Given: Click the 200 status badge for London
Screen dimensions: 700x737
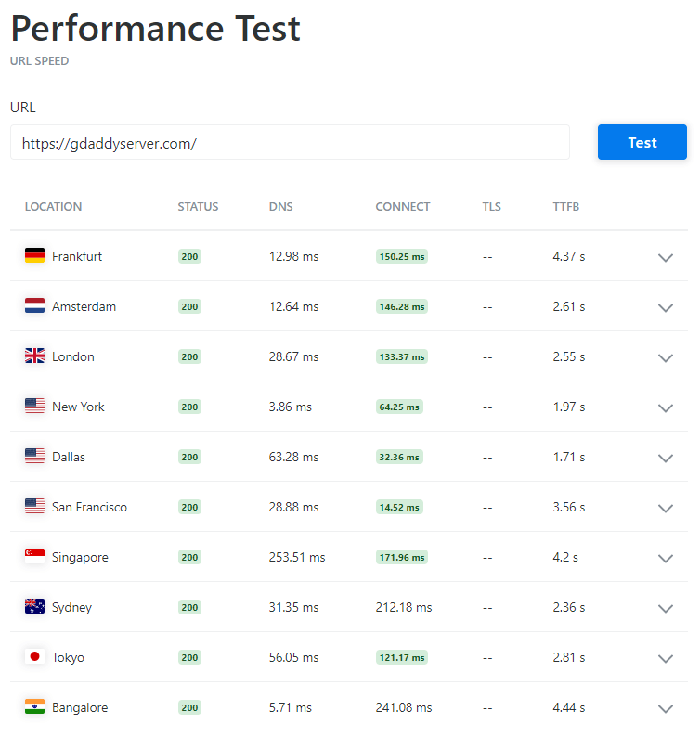Looking at the screenshot, I should (189, 356).
